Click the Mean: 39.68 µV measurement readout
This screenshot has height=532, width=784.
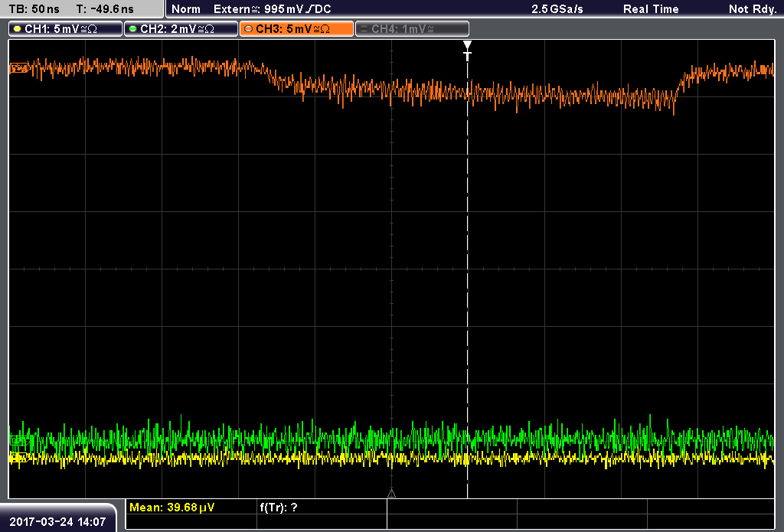[172, 508]
